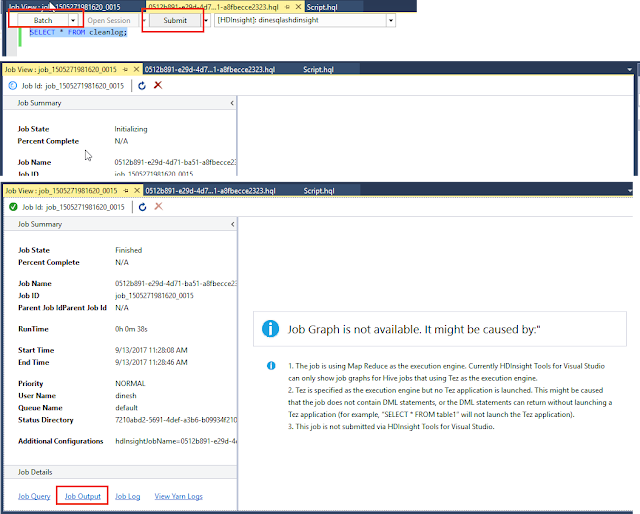Image resolution: width=640 pixels, height=514 pixels.
Task: Open the Job Log link
Action: coord(127,496)
